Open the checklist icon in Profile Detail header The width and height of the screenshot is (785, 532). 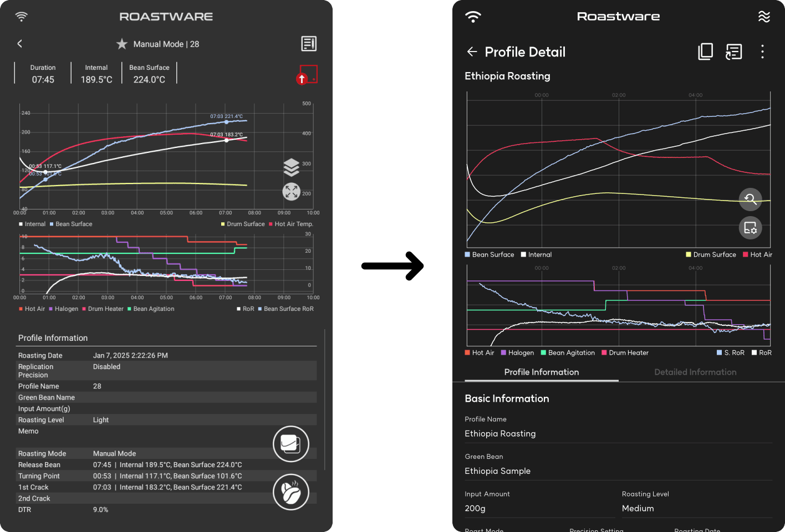click(x=734, y=52)
